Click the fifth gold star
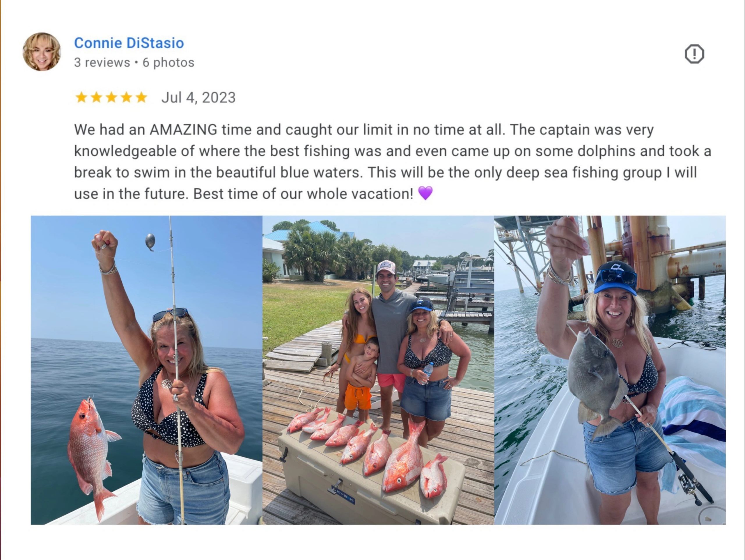 [x=141, y=98]
